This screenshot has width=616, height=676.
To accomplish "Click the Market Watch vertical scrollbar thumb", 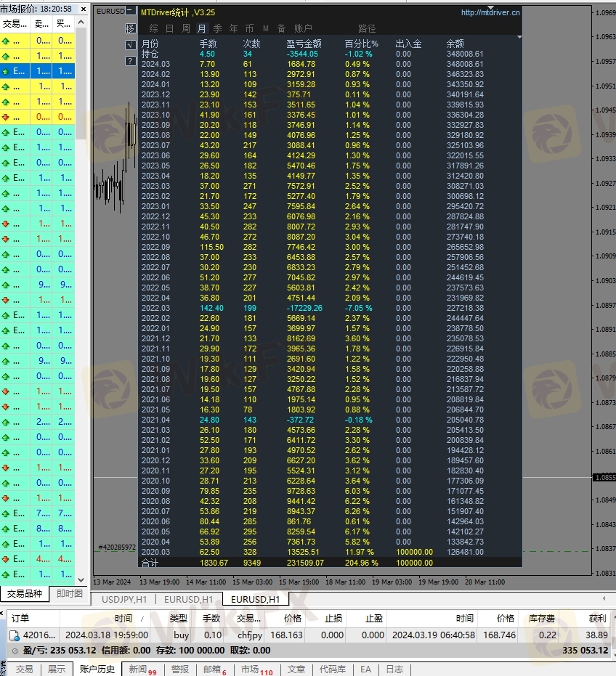I will 81,84.
